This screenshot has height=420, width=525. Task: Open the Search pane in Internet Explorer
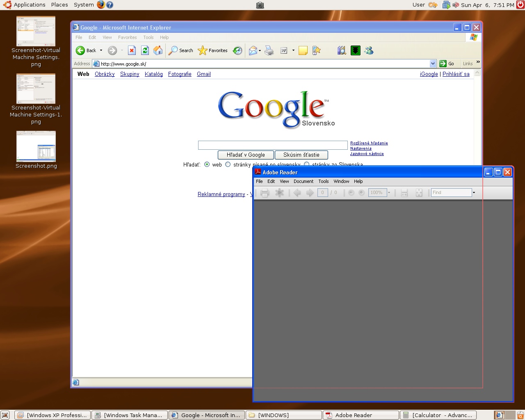tap(181, 50)
